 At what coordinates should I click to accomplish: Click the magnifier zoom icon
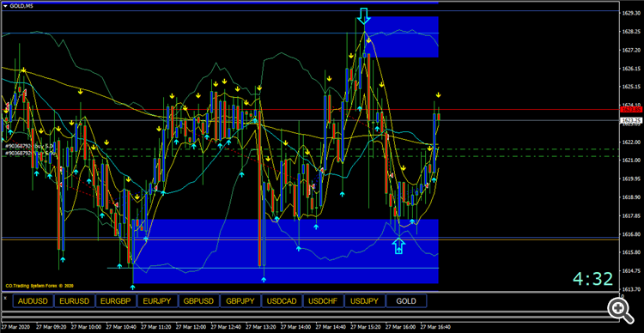(620, 309)
